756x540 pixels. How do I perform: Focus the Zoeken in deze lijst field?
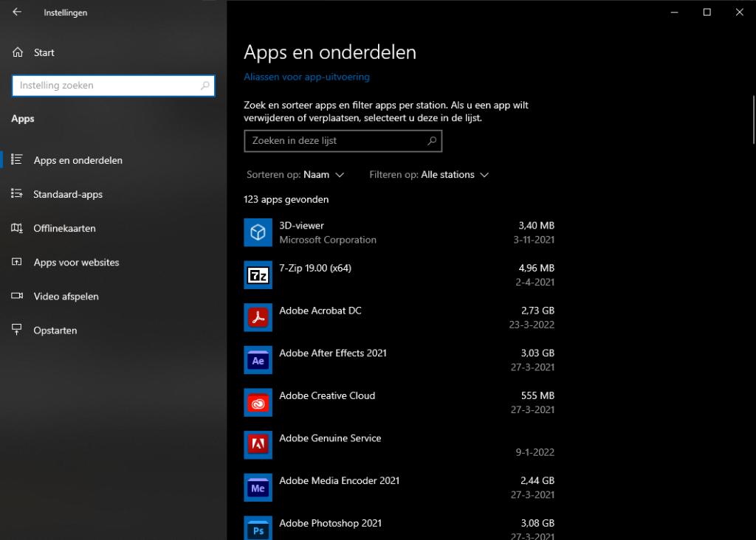point(343,141)
